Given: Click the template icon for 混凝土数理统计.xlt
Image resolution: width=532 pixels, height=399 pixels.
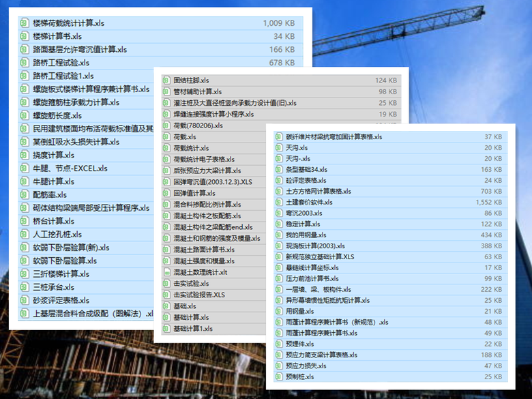Looking at the screenshot, I should pos(166,272).
